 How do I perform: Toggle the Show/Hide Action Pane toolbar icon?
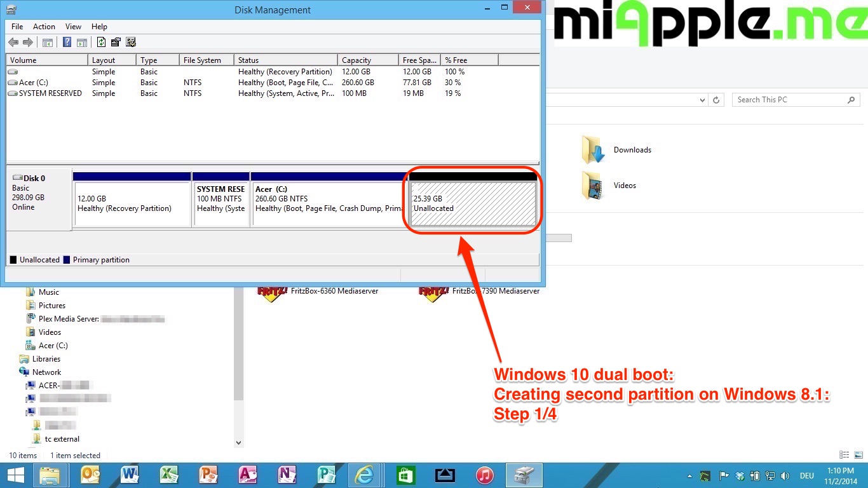point(83,42)
